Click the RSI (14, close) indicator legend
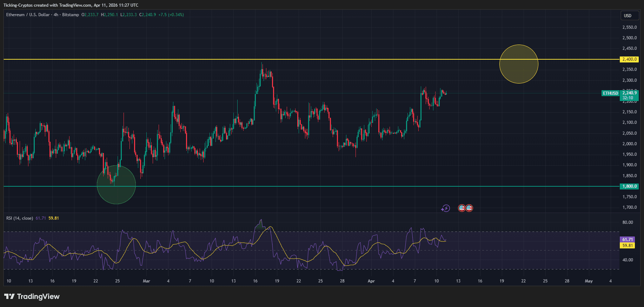The height and width of the screenshot is (307, 644). tap(20, 218)
